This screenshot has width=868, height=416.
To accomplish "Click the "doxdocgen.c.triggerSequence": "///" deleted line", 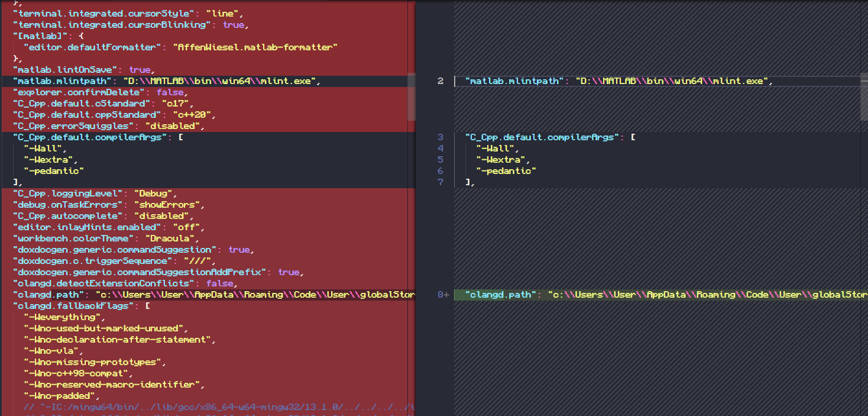I will pos(106,260).
